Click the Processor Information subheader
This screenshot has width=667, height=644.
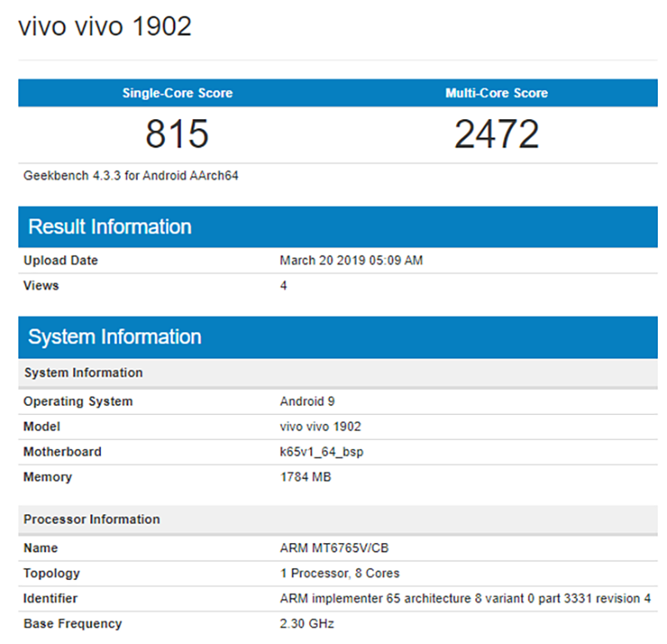[x=338, y=520]
